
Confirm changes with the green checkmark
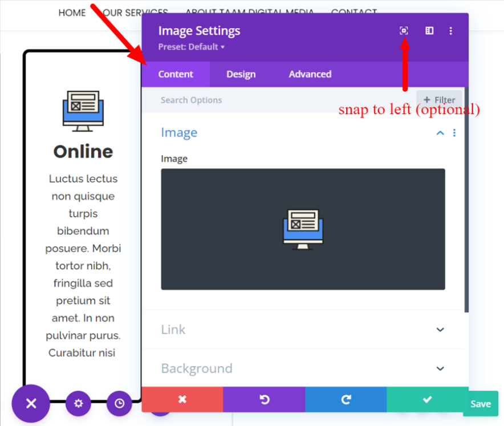click(x=427, y=400)
